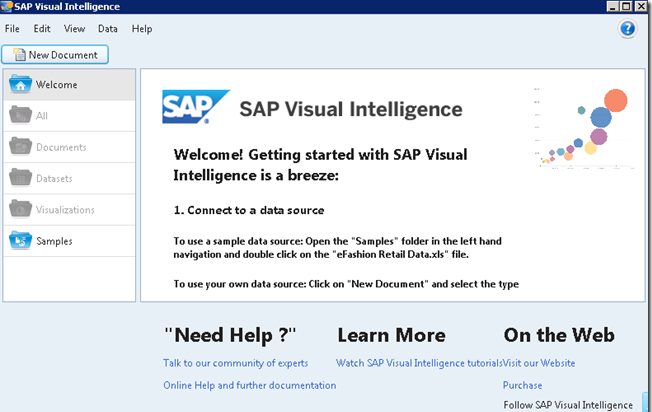This screenshot has height=412, width=652.
Task: Click 'Follow SAP Visual Intelligence' text
Action: (x=568, y=405)
